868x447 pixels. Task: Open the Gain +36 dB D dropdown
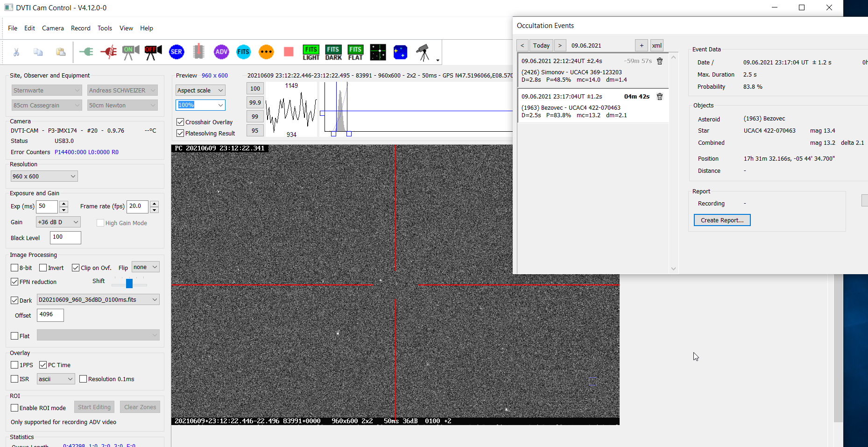tap(58, 222)
